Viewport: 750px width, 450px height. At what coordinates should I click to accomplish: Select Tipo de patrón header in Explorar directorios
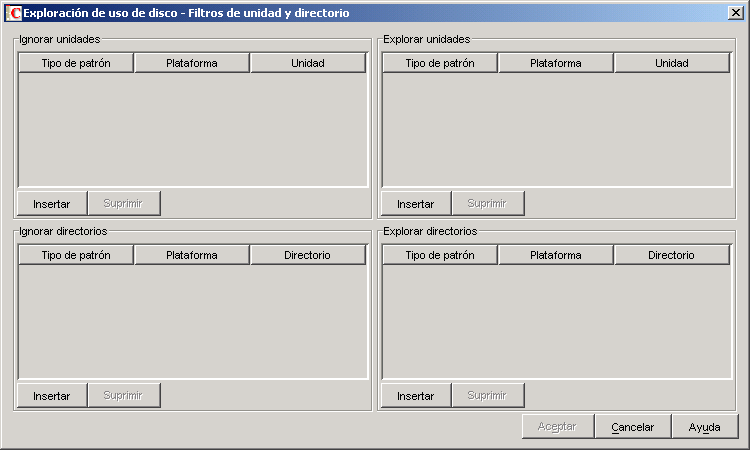point(440,255)
